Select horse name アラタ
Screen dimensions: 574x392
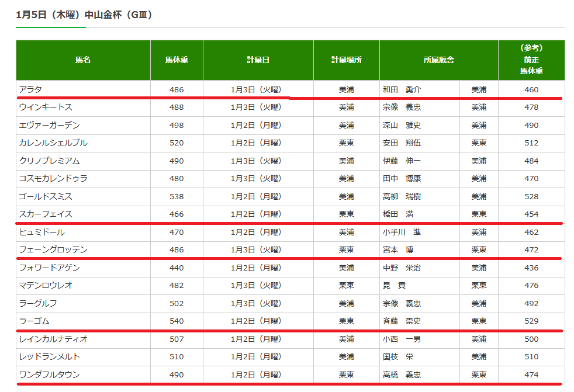30,89
